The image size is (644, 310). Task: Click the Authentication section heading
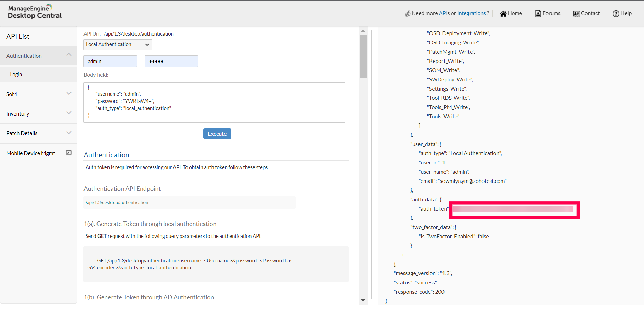106,155
